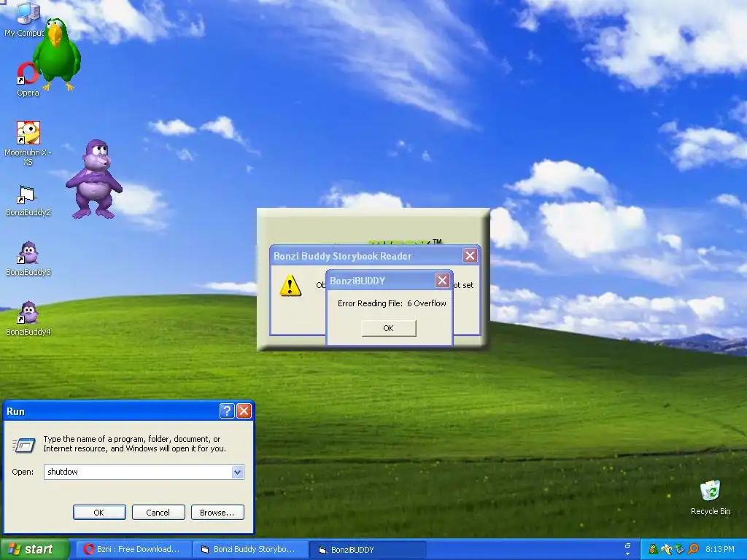Image resolution: width=747 pixels, height=560 pixels.
Task: Click OK in the Run dialog
Action: [x=99, y=513]
